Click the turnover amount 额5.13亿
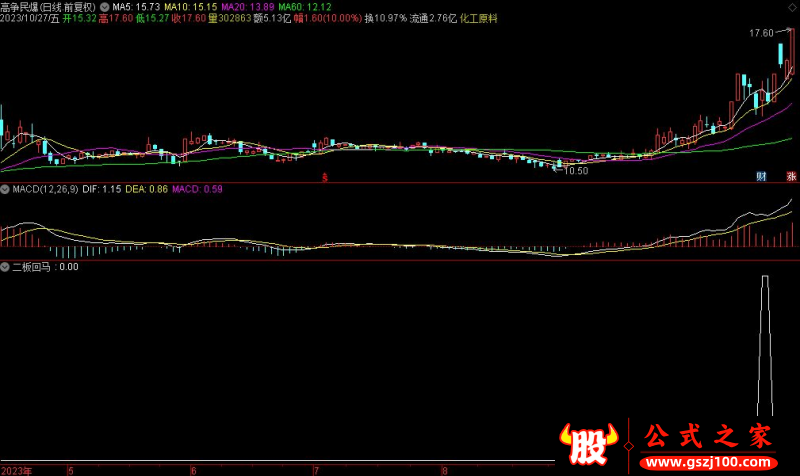 pyautogui.click(x=272, y=18)
